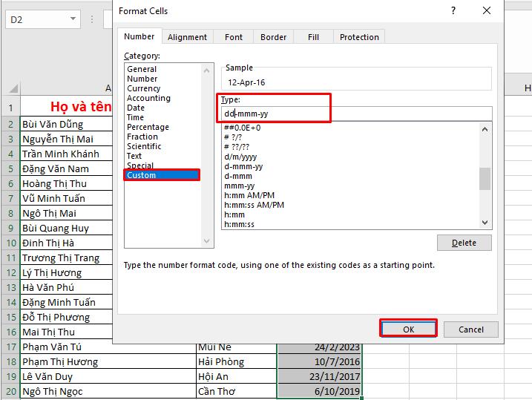This screenshot has width=532, height=400.
Task: Pick the d-mmm format code
Action: pos(238,176)
